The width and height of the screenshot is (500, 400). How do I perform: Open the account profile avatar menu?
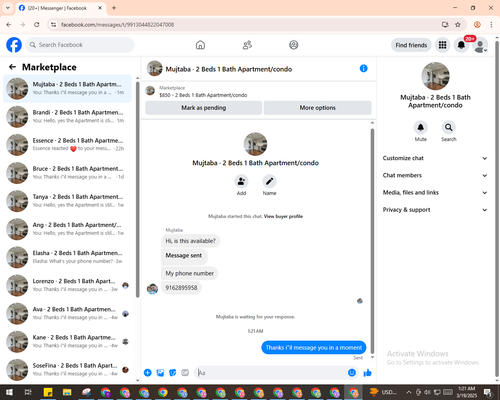pyautogui.click(x=480, y=45)
